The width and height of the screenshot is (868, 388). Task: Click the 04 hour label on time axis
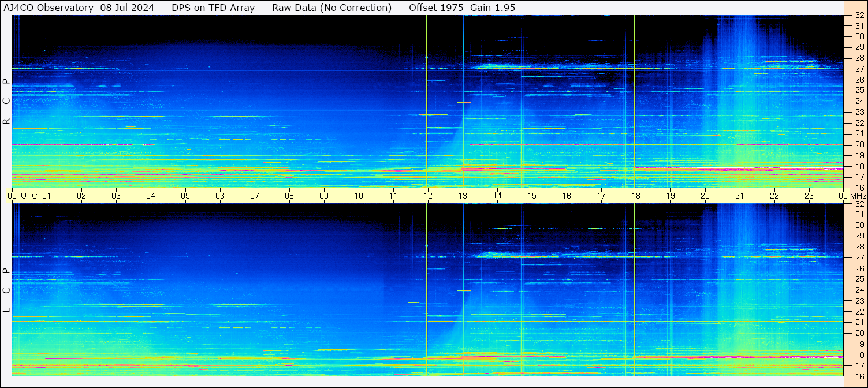(151, 196)
